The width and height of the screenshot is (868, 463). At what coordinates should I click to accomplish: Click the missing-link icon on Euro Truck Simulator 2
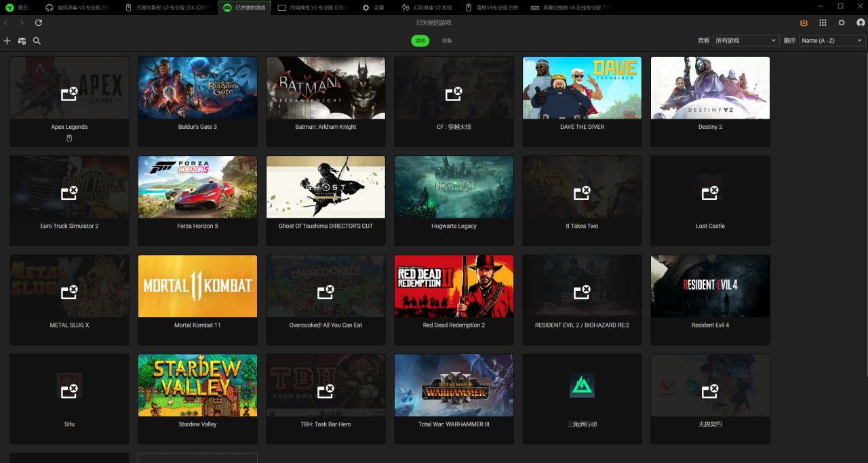point(69,193)
